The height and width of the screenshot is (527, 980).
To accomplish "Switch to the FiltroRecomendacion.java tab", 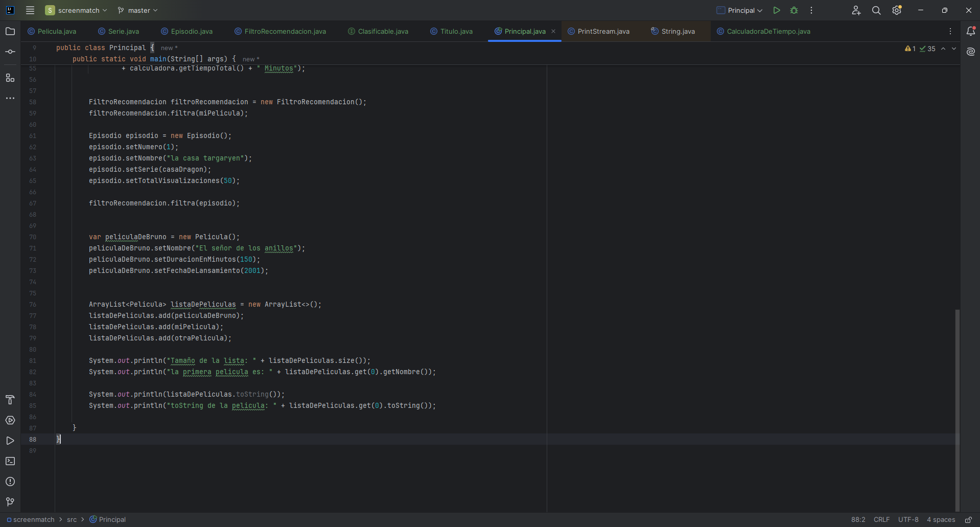I will (x=280, y=31).
